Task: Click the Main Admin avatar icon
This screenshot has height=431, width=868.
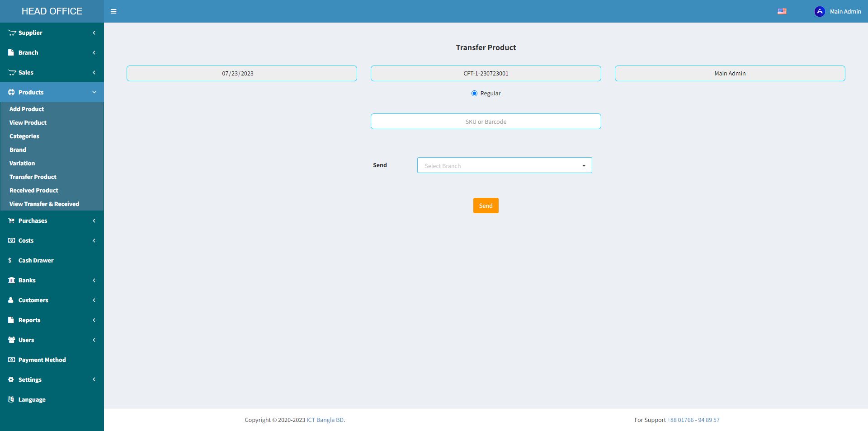Action: (x=819, y=11)
